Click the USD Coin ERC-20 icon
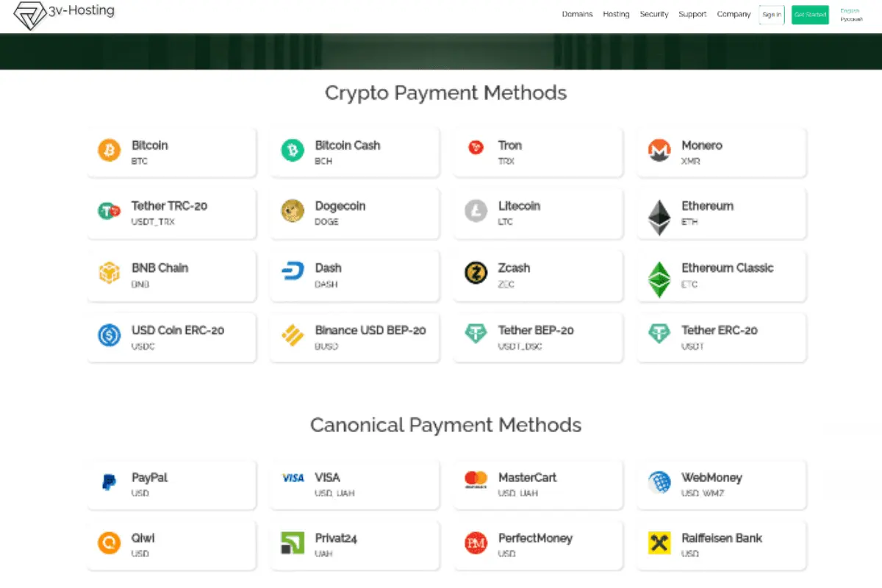This screenshot has height=588, width=882. coord(109,335)
